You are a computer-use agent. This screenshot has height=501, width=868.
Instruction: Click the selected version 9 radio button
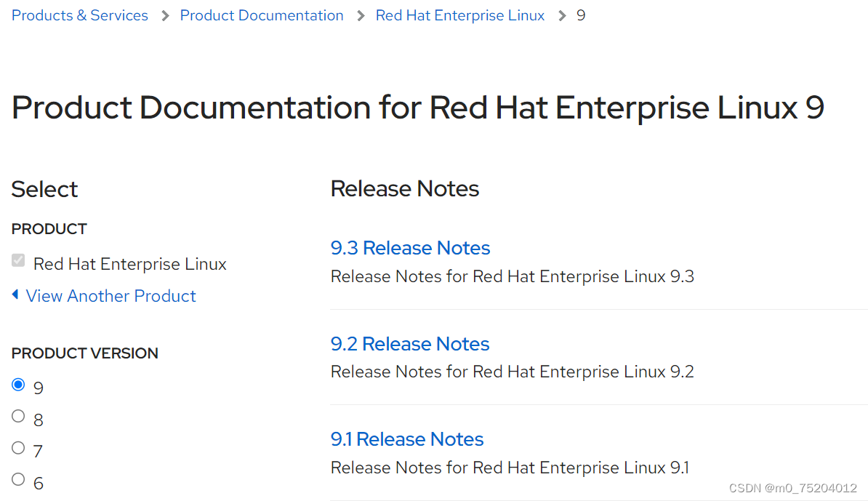[x=18, y=384]
